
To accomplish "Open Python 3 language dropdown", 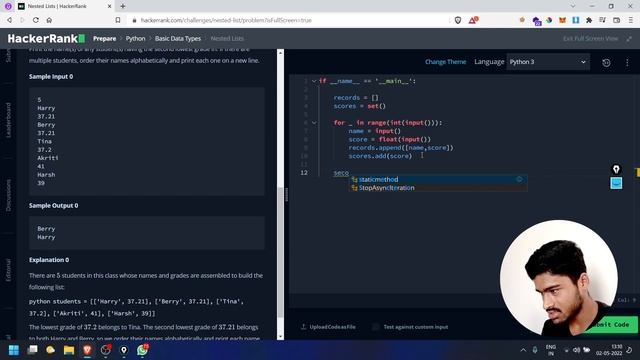I will 548,62.
